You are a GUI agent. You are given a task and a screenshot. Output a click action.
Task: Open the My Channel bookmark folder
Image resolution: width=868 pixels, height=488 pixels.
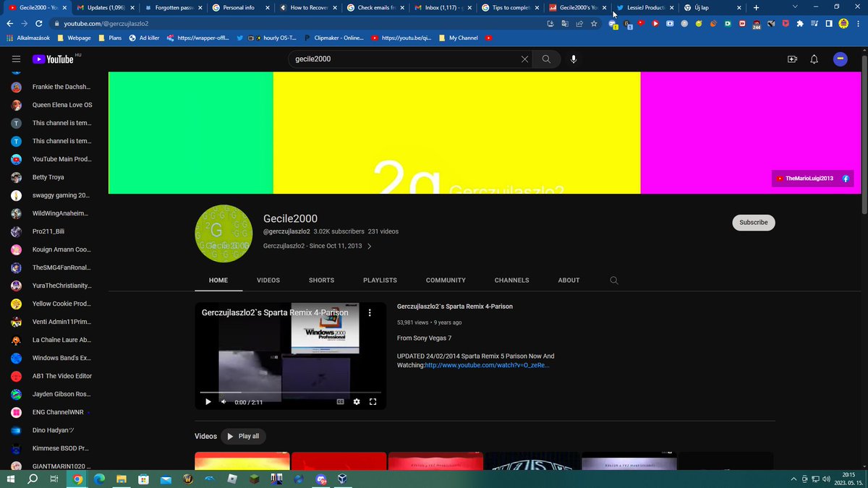coord(459,38)
